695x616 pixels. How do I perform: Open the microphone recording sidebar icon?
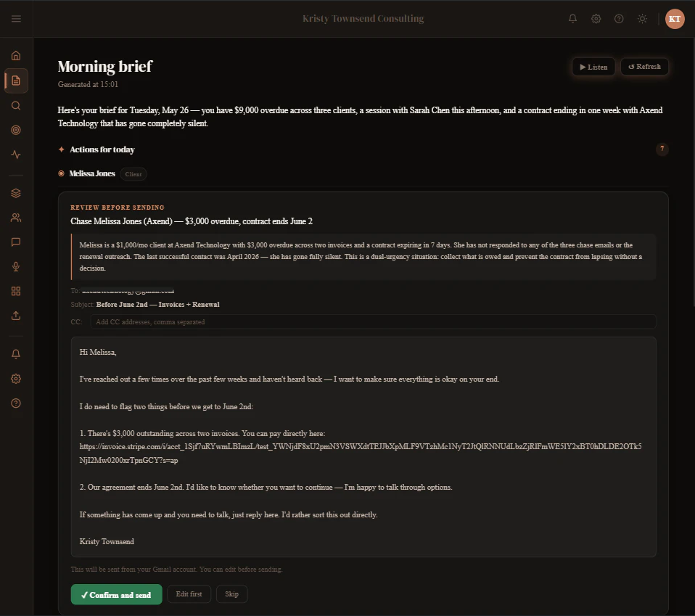click(x=16, y=266)
